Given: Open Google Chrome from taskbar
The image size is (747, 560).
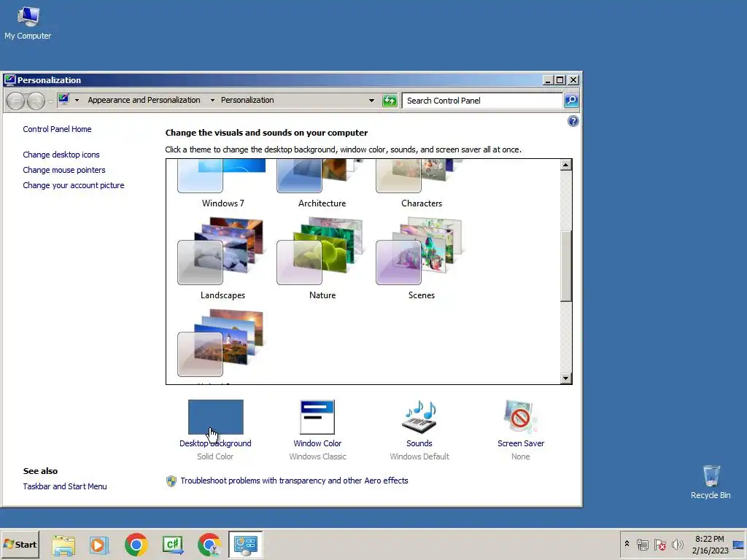Looking at the screenshot, I should tap(136, 545).
